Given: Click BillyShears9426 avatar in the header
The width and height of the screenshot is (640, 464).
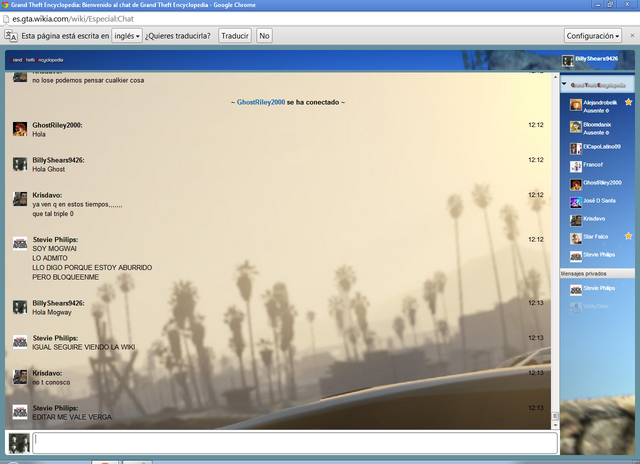Looking at the screenshot, I should (567, 61).
